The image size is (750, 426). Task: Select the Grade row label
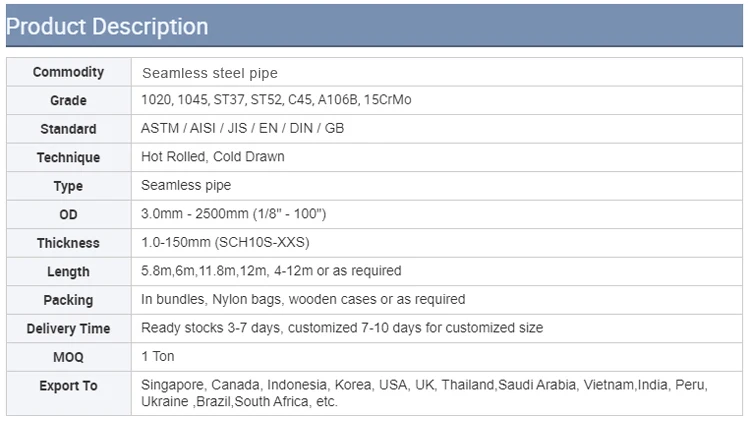click(68, 100)
